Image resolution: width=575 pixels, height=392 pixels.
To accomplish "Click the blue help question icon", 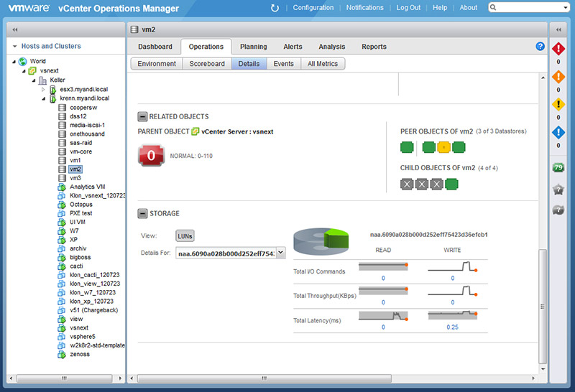I will click(540, 47).
